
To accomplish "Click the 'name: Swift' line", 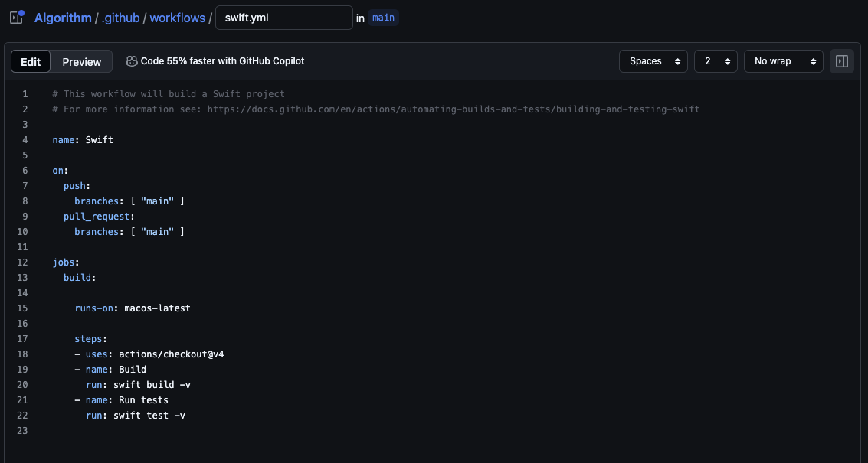I will (x=83, y=140).
